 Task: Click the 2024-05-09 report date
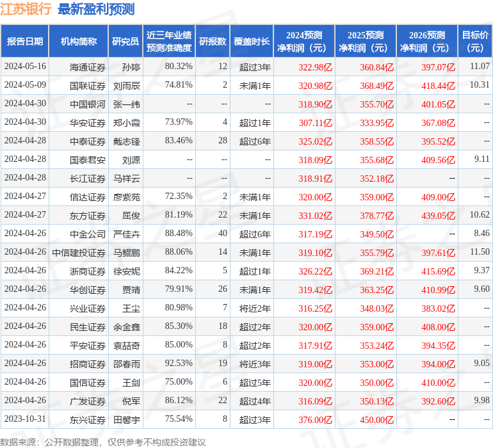point(25,84)
